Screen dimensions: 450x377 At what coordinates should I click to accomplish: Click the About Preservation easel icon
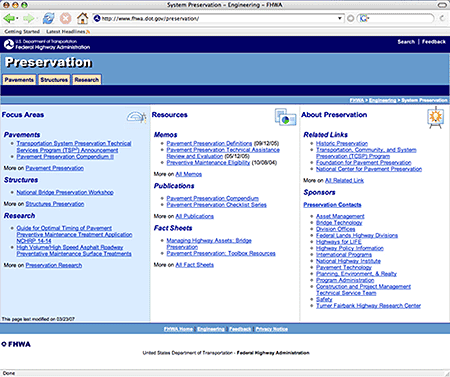click(436, 118)
